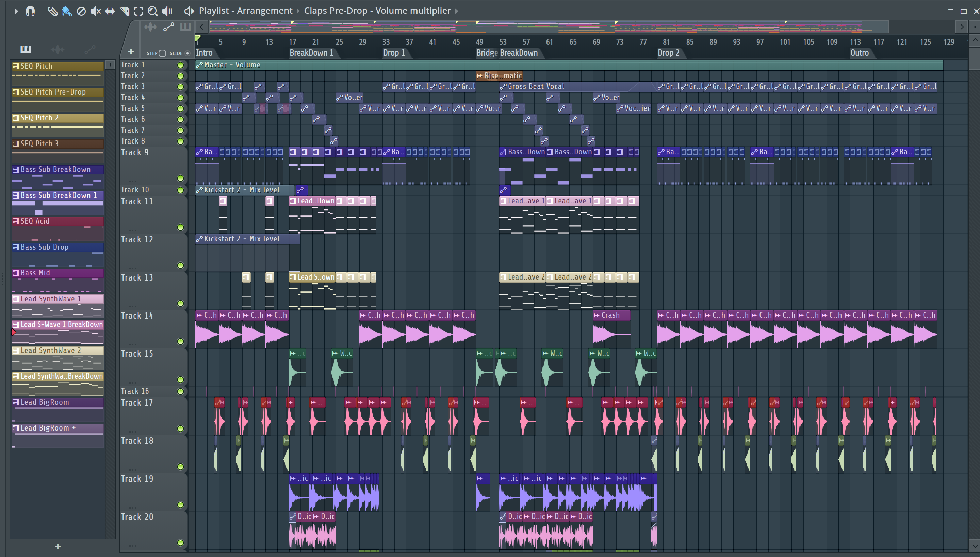
Task: Click the playlist vertical scrollbar thumb
Action: (x=975, y=58)
